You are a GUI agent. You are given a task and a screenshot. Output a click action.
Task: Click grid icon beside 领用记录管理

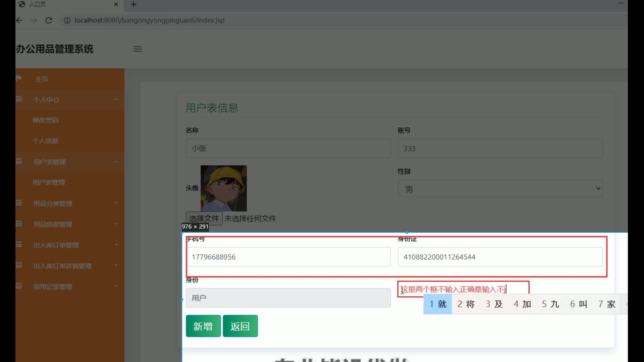19,286
